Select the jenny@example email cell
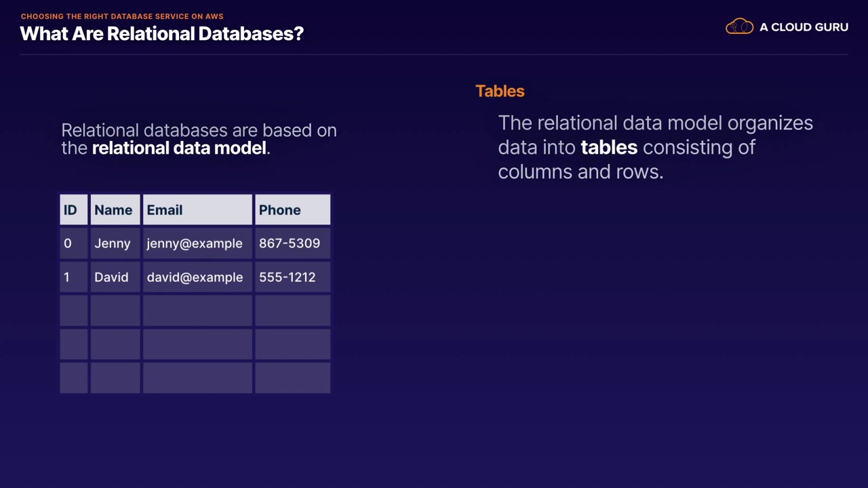The width and height of the screenshot is (868, 488). [195, 243]
